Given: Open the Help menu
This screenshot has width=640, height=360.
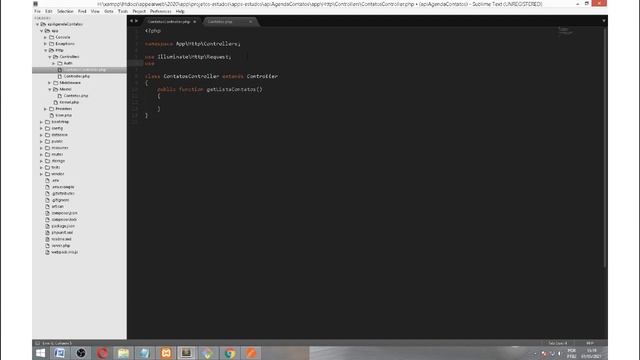Looking at the screenshot, I should click(x=180, y=11).
